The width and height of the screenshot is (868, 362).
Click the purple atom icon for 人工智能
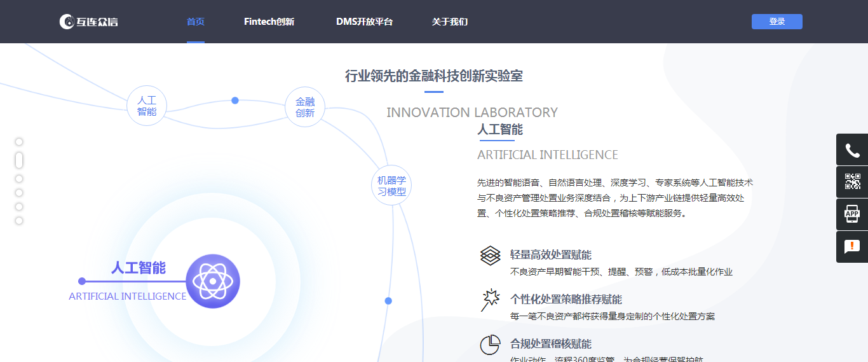(x=213, y=281)
